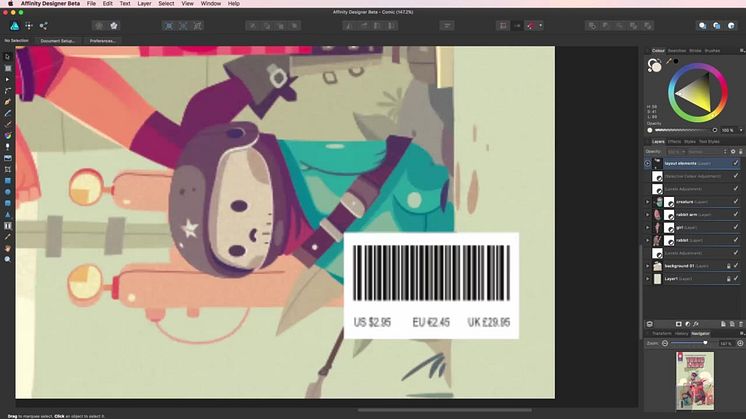Click the Preferences button

click(x=102, y=41)
